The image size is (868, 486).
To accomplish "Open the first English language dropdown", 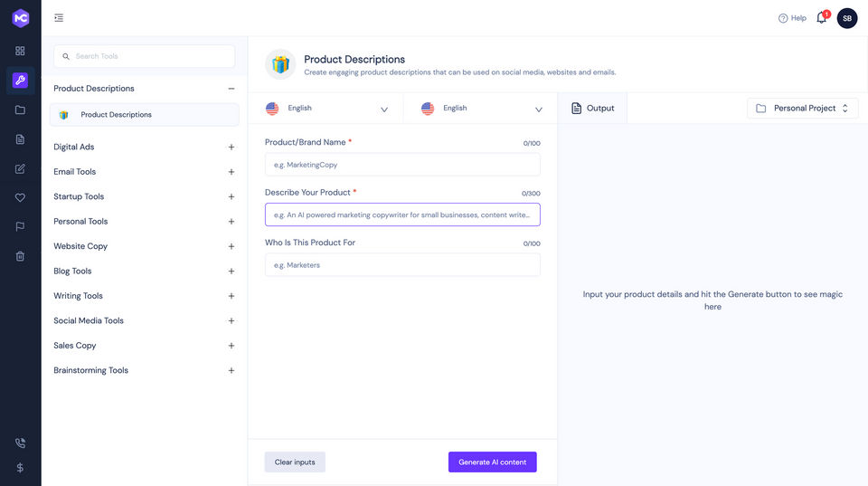I will 326,109.
